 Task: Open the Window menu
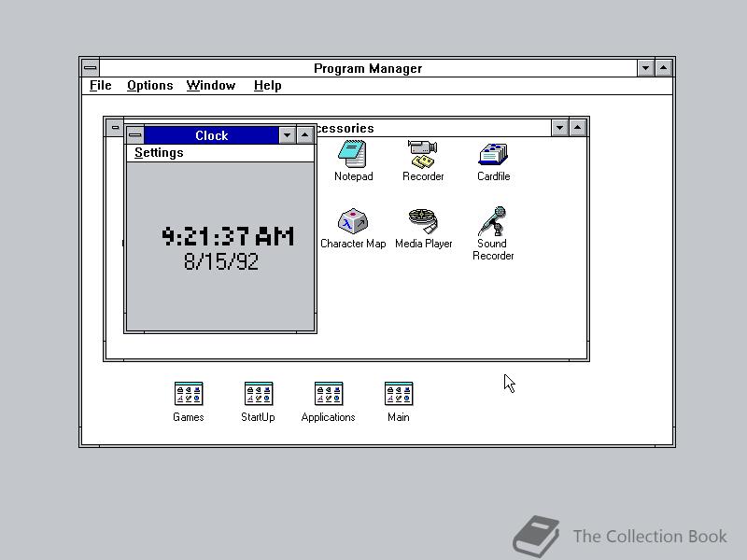coord(211,86)
